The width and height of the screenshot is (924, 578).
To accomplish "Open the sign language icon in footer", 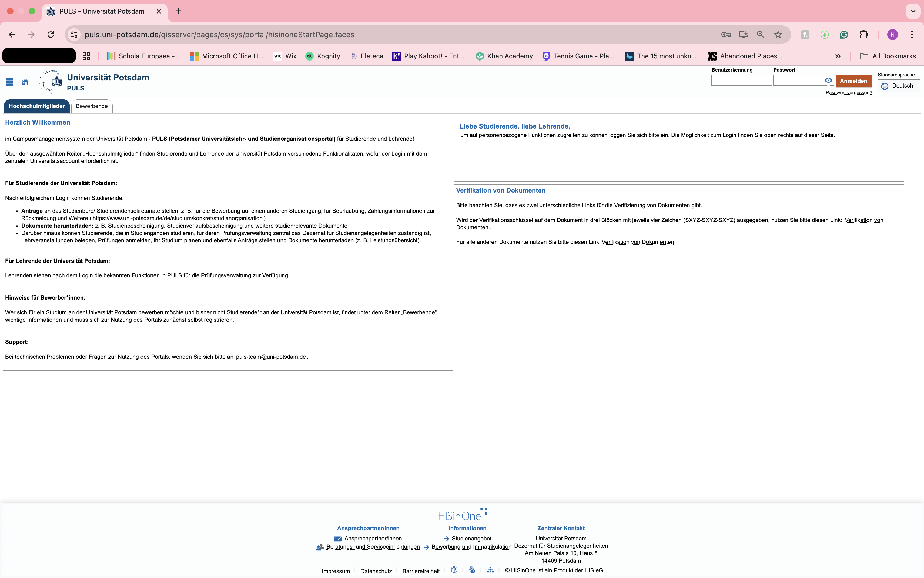I will tap(472, 570).
